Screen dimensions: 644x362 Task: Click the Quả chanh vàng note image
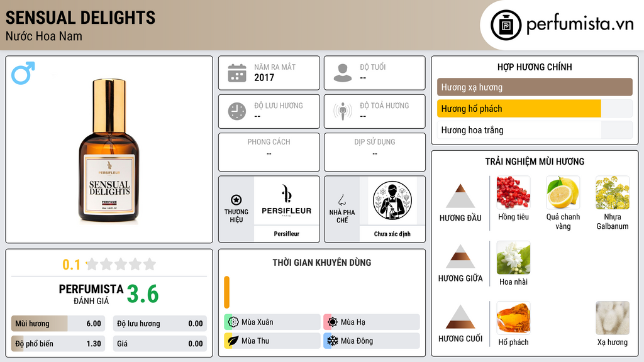click(563, 192)
